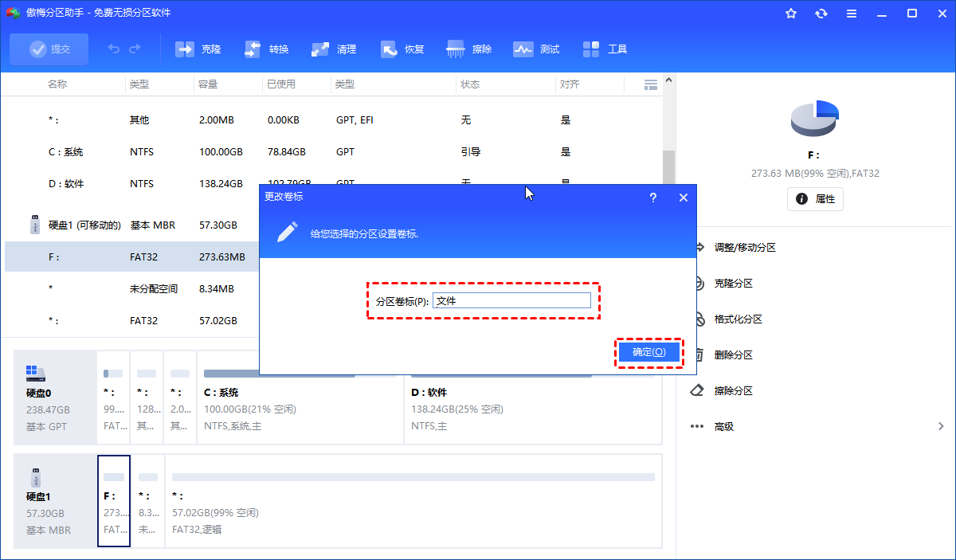The image size is (956, 560).
Task: Open the 转换 (Convert) tool icon
Action: point(265,49)
